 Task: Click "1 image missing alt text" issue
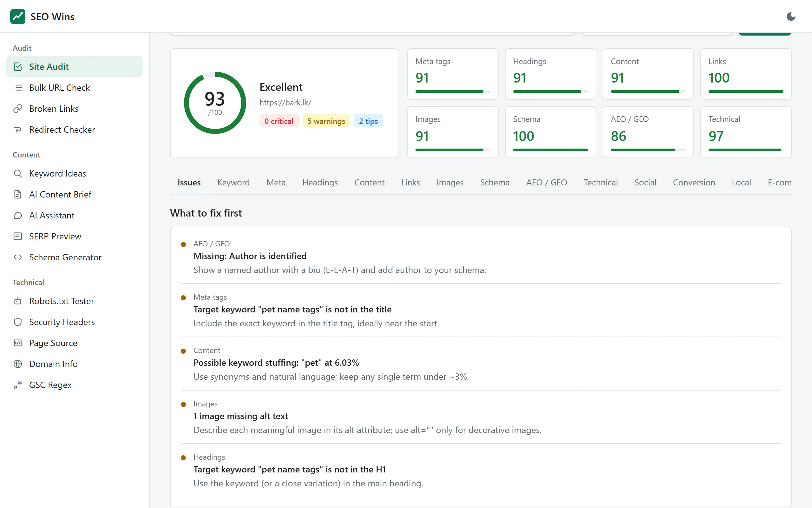[x=240, y=416]
